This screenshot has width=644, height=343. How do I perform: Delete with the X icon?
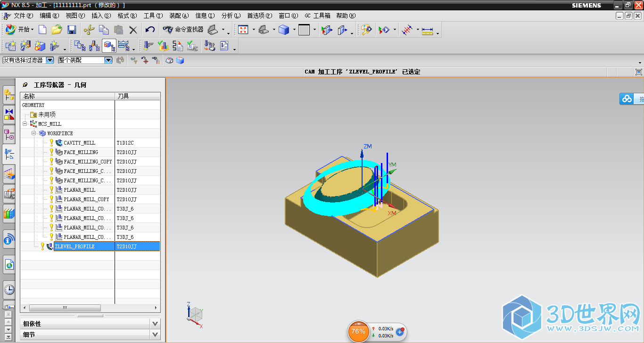point(133,30)
